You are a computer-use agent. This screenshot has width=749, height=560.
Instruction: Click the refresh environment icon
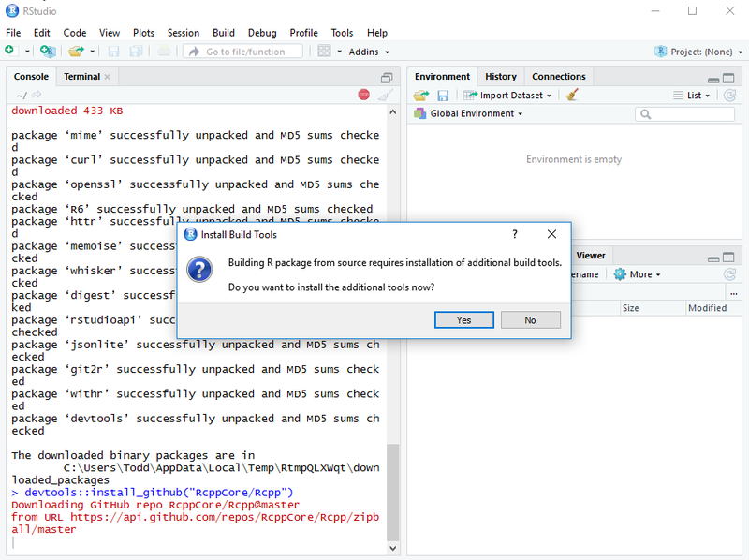[x=729, y=96]
